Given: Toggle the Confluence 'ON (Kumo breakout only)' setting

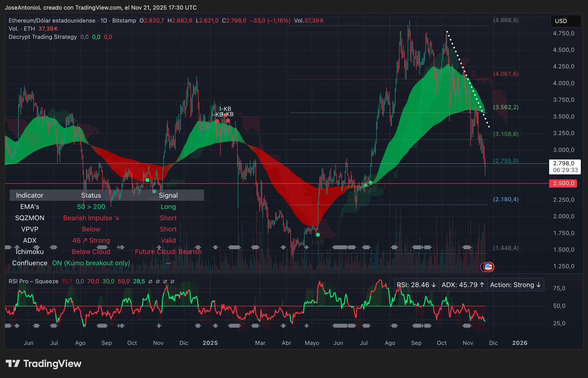Looking at the screenshot, I should [x=91, y=263].
